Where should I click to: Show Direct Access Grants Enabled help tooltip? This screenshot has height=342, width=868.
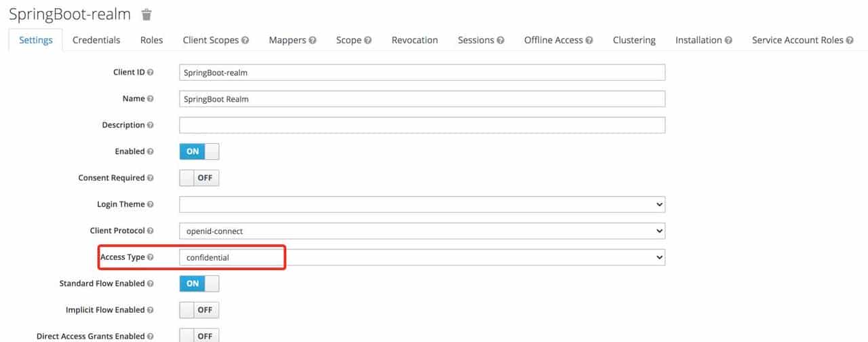click(x=150, y=337)
